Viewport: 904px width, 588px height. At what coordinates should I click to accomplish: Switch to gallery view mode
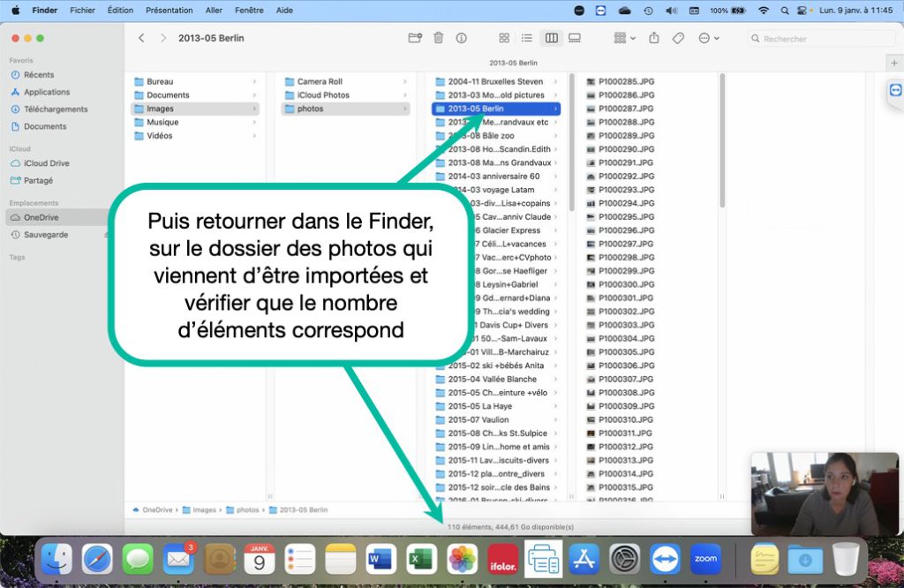[x=575, y=38]
